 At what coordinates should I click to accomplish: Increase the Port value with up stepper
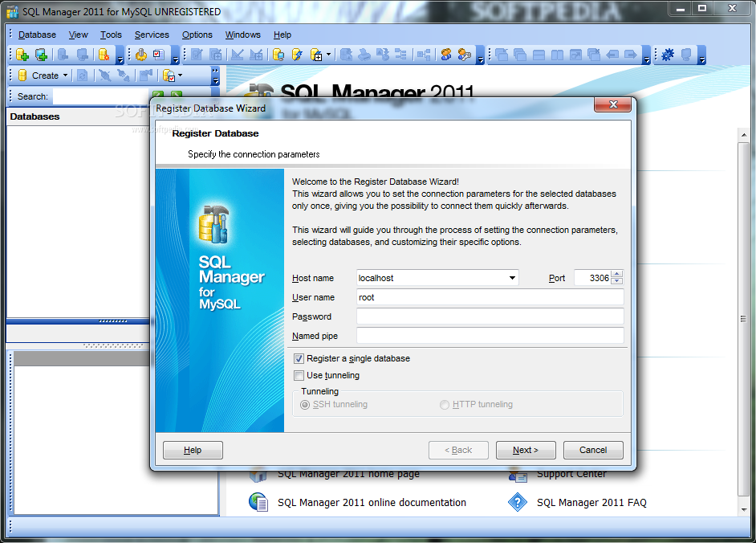[616, 274]
